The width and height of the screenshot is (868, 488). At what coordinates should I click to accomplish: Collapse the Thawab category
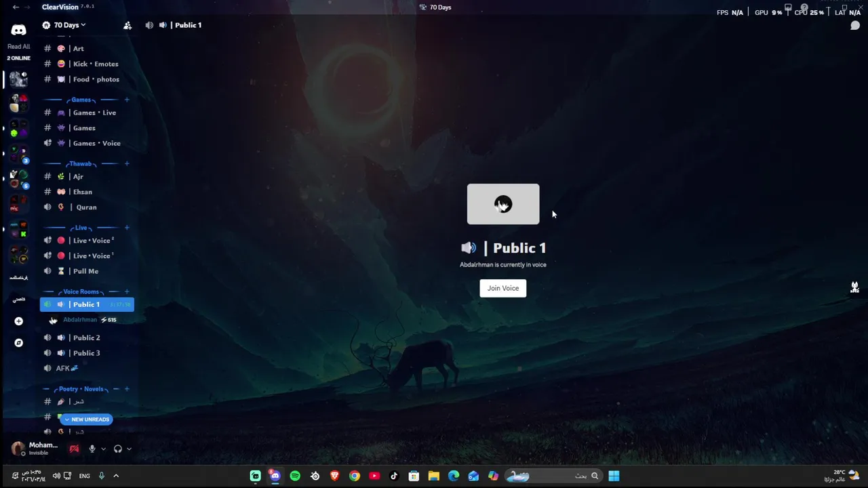pos(80,163)
